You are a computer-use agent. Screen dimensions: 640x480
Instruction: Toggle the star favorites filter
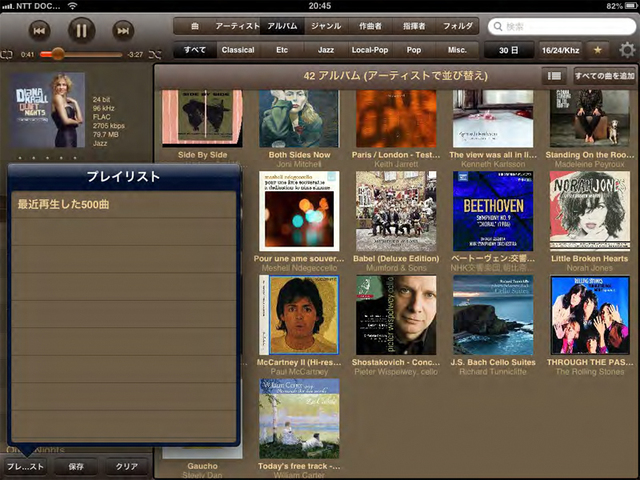598,49
